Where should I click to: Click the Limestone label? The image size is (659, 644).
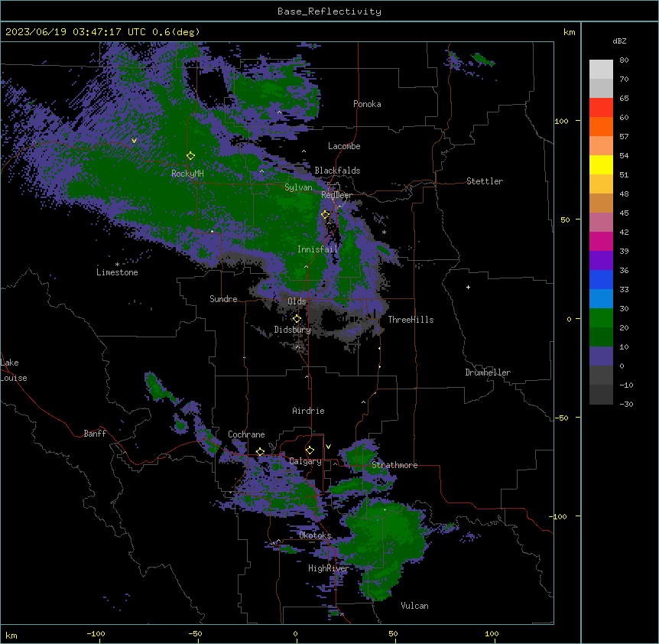point(117,272)
